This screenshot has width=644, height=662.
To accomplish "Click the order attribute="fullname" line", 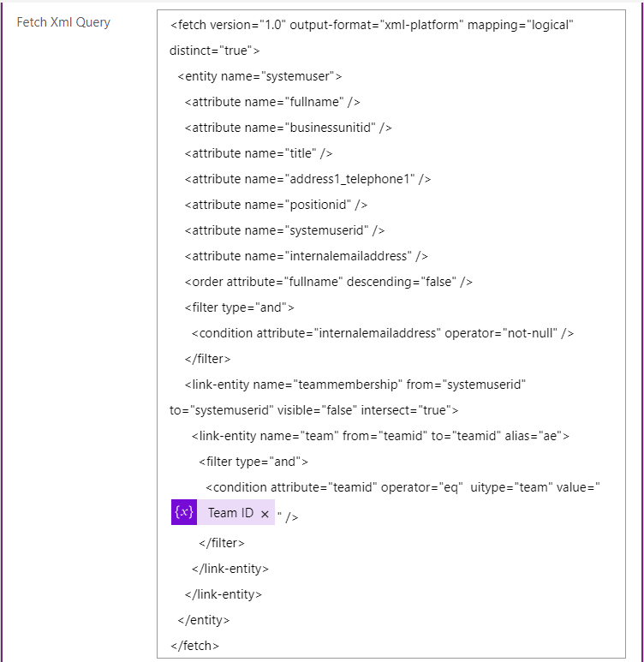I will [329, 282].
